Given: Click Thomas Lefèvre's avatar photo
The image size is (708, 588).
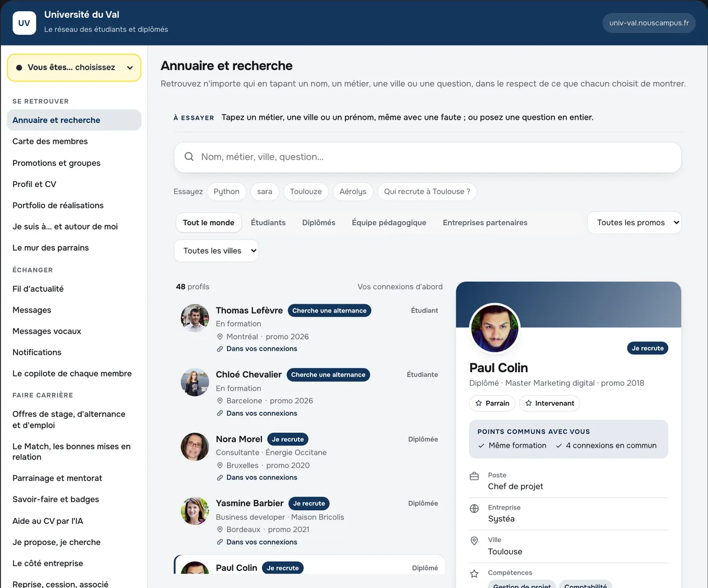Looking at the screenshot, I should 195,318.
